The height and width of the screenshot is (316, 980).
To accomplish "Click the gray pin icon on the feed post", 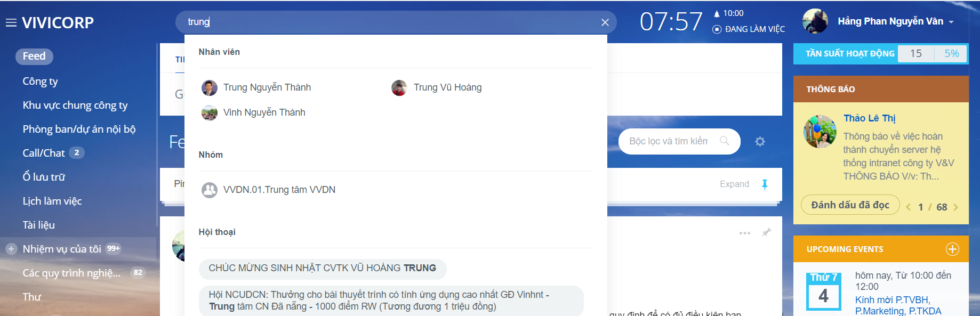I will point(766,232).
